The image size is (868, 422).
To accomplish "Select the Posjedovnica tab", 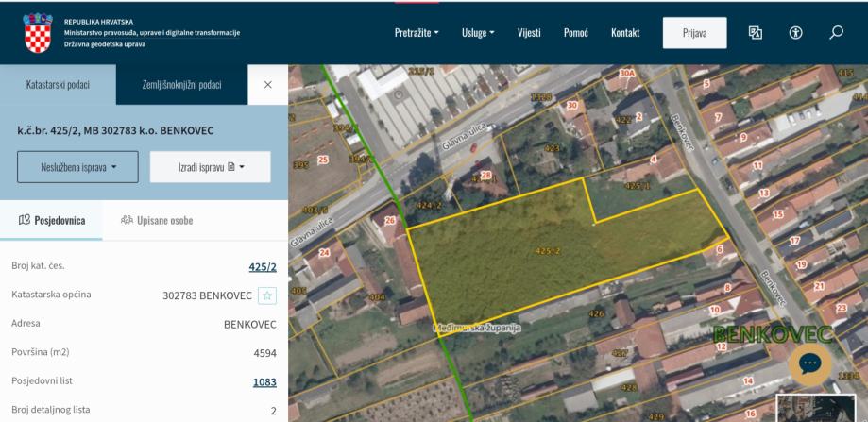I will pyautogui.click(x=52, y=220).
